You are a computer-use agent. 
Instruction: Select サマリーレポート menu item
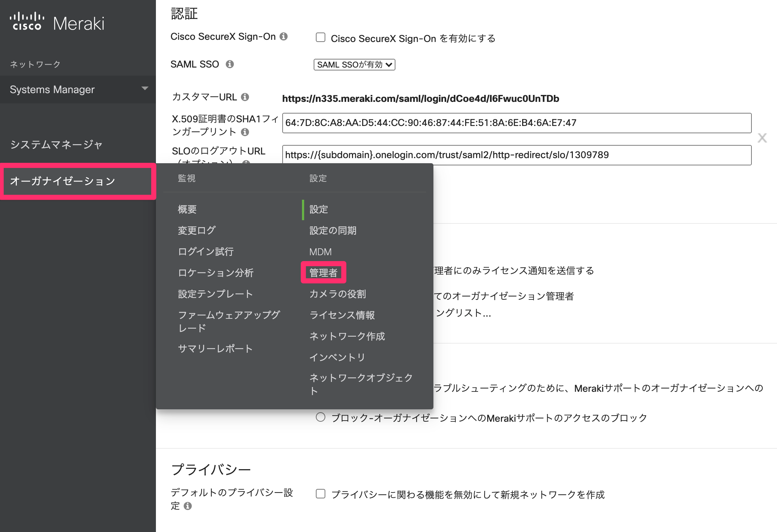[x=215, y=349]
